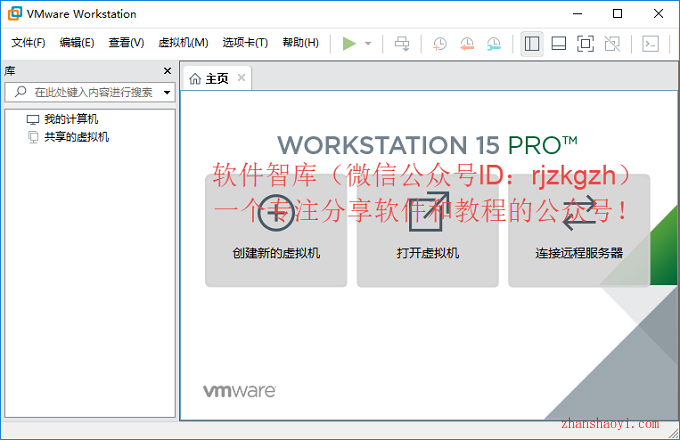Close the 库 library panel

[167, 71]
